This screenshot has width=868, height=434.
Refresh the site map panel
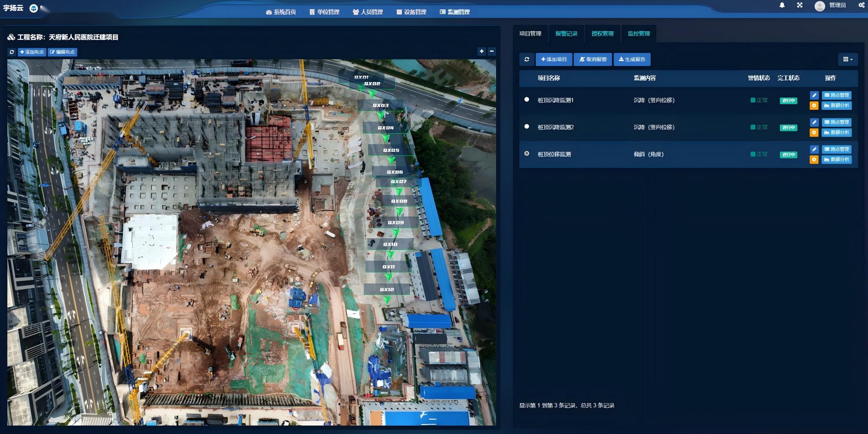point(12,52)
